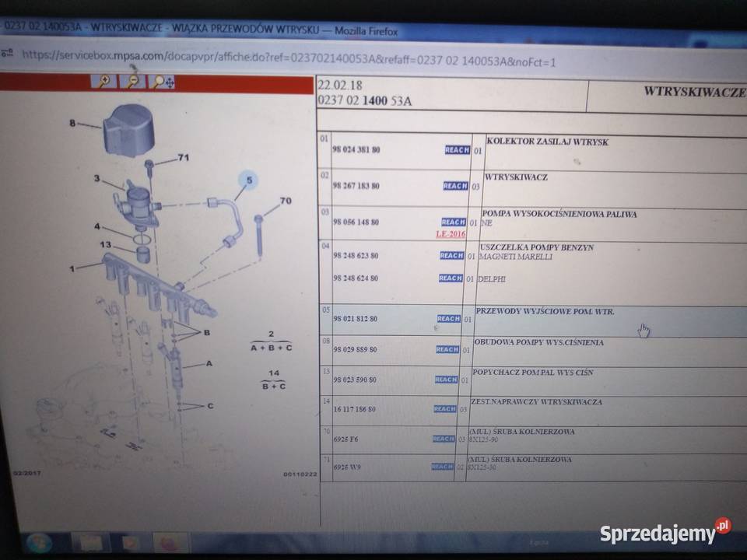Viewport: 747px width, 560px height.
Task: Select the PRZEWODY WYJŚCIOWE POM. WTR. row
Action: point(545,312)
